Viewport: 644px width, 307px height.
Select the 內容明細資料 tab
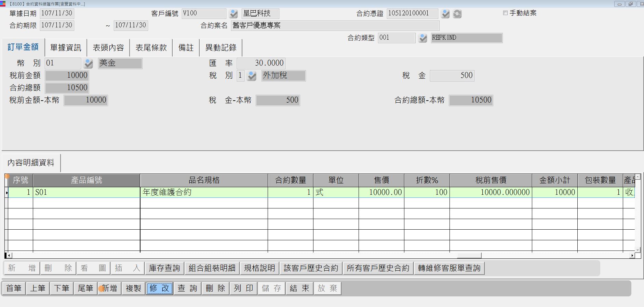(31, 163)
